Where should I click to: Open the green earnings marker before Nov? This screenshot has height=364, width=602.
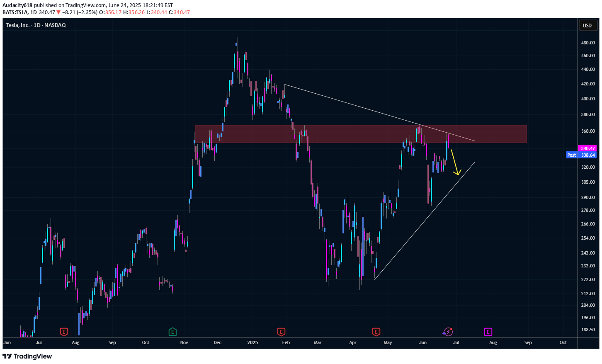(x=173, y=332)
